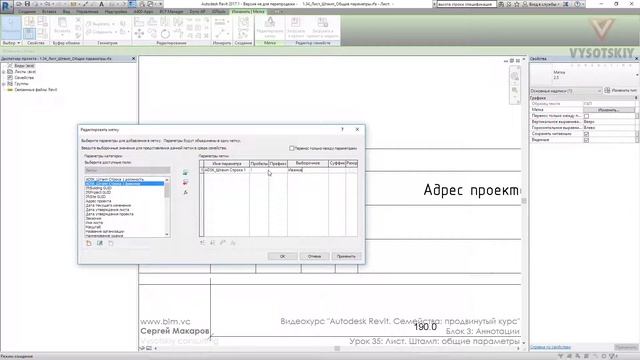The height and width of the screenshot is (360, 640).
Task: Click Apply in Edit Label dialog
Action: pyautogui.click(x=346, y=256)
